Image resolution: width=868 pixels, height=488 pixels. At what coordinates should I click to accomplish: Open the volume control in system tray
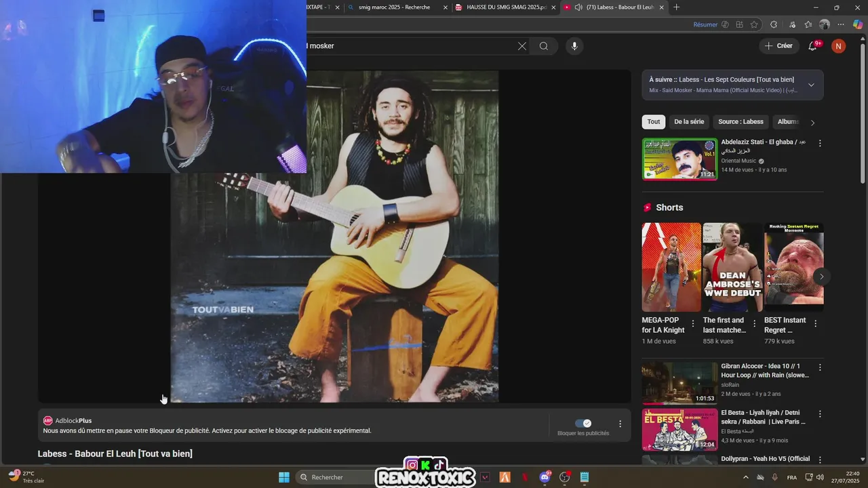820,477
